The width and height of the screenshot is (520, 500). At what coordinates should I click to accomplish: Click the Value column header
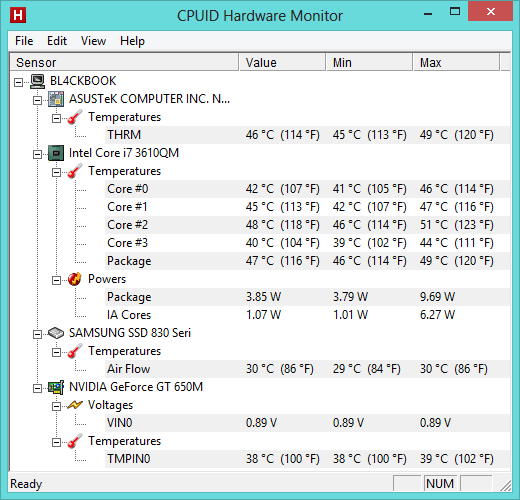tap(282, 62)
